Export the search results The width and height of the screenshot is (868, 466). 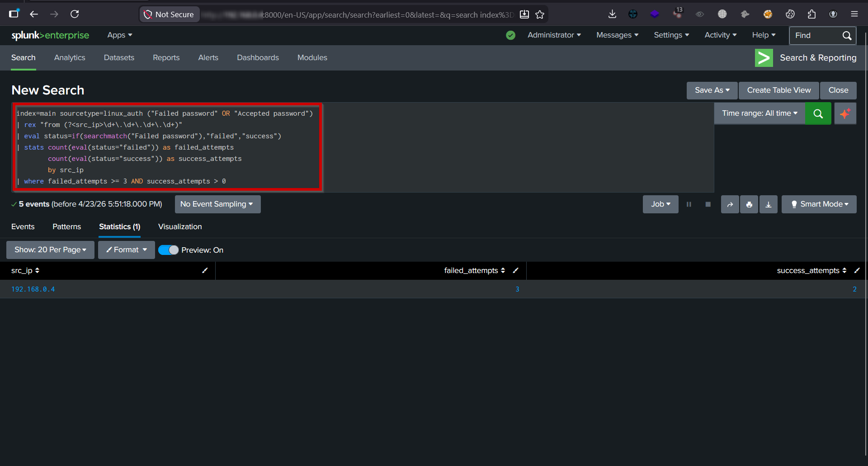click(769, 204)
